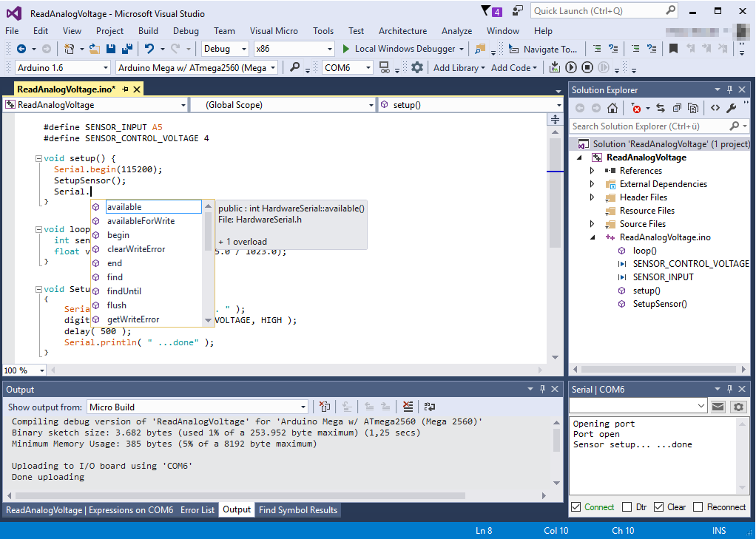756x539 pixels.
Task: Open the Visual Micro settings gear
Action: pyautogui.click(x=417, y=67)
